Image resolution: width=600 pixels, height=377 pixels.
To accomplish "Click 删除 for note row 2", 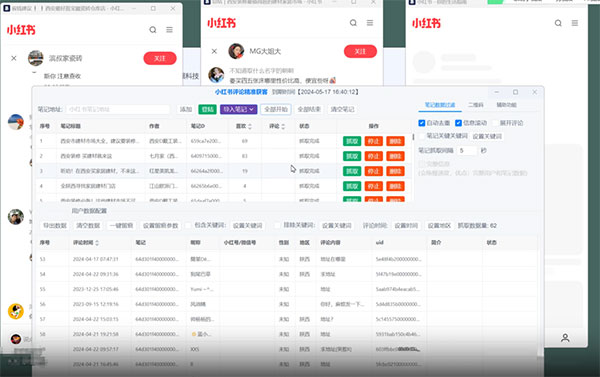I will (x=395, y=156).
